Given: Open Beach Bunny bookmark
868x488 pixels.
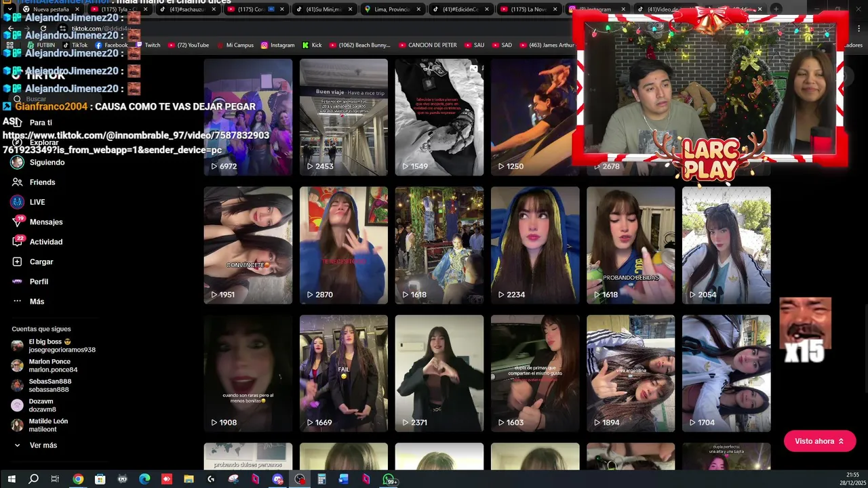Looking at the screenshot, I should pyautogui.click(x=360, y=45).
